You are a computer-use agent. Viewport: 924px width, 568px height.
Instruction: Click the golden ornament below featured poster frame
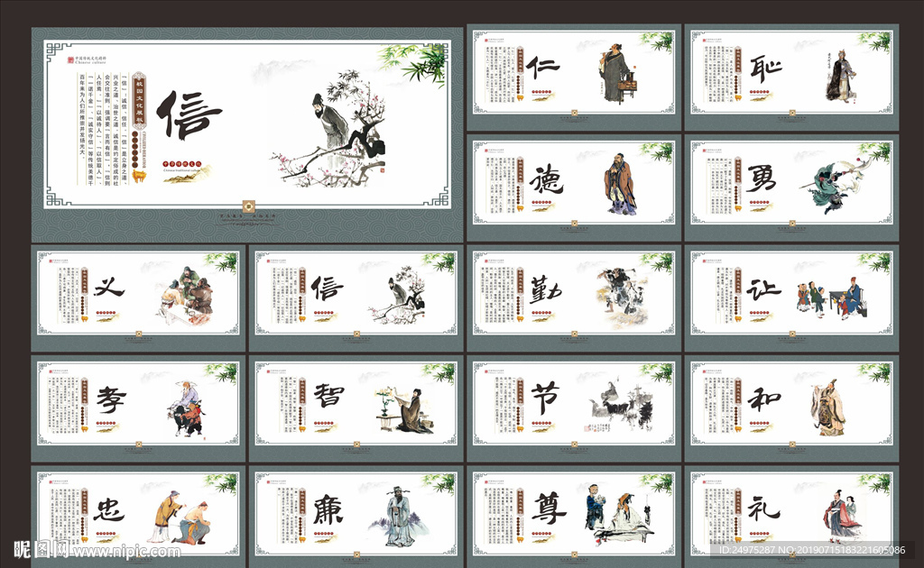[x=249, y=206]
